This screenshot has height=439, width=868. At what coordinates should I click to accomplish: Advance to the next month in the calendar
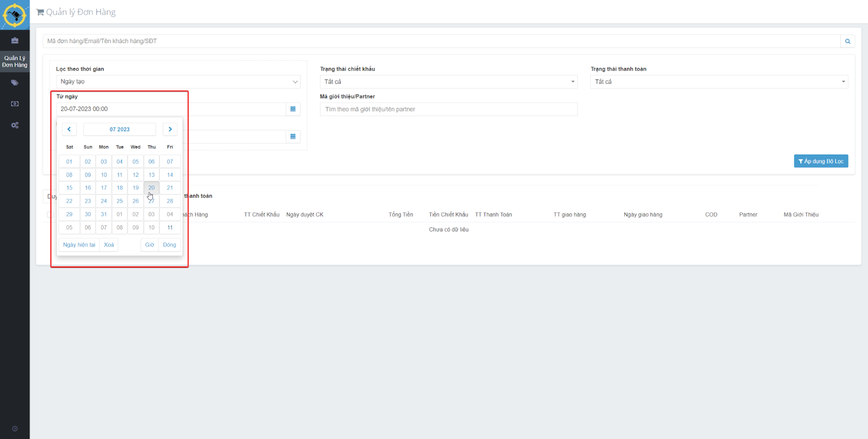(170, 129)
